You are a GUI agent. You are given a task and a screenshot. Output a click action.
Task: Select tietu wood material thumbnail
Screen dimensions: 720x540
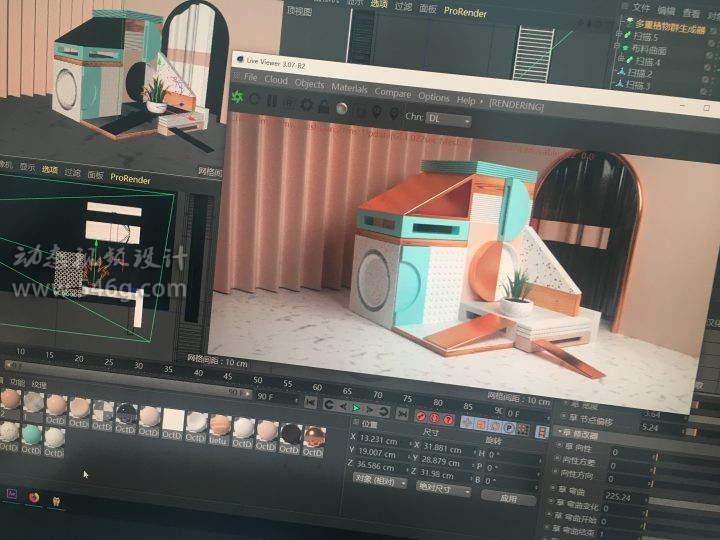pos(220,428)
